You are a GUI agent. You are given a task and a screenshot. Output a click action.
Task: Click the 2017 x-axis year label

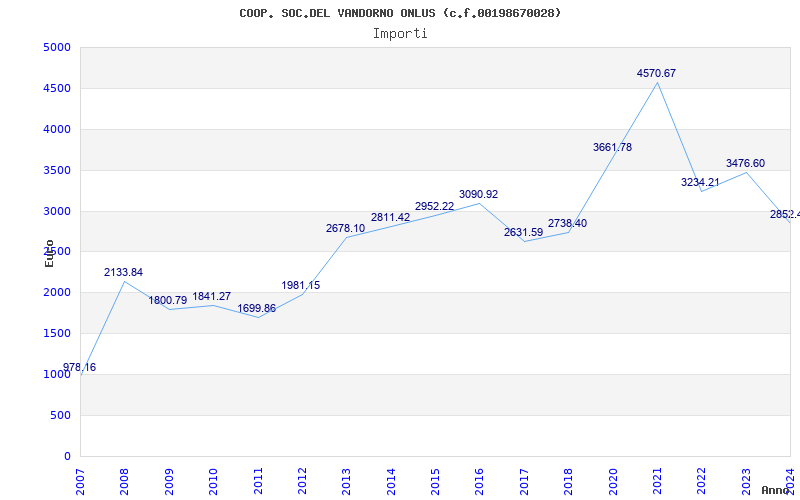pos(524,481)
